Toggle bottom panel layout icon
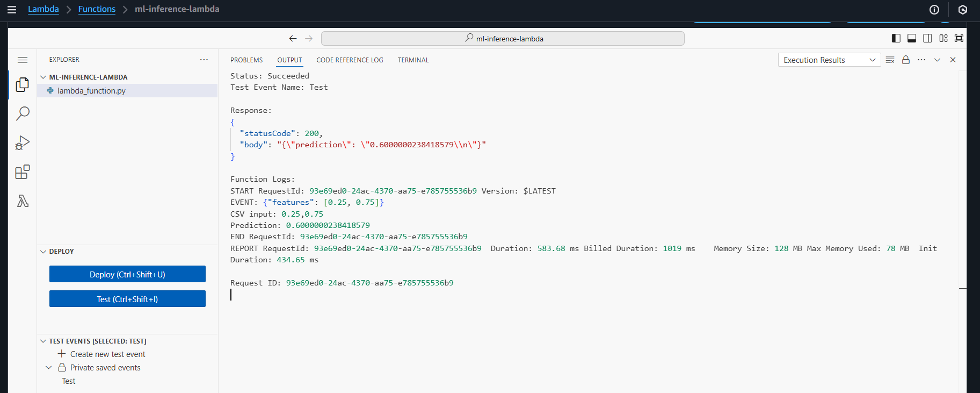The image size is (980, 393). [912, 38]
